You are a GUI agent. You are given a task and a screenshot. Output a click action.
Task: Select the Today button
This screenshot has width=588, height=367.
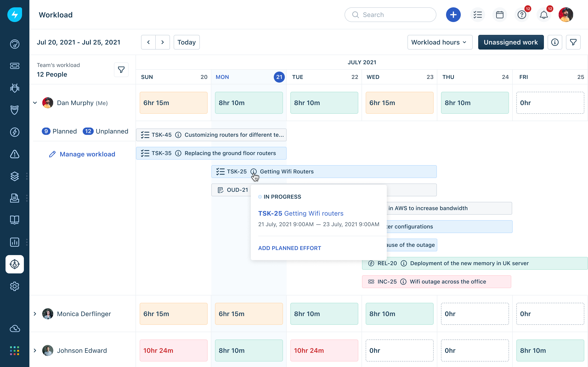click(186, 42)
